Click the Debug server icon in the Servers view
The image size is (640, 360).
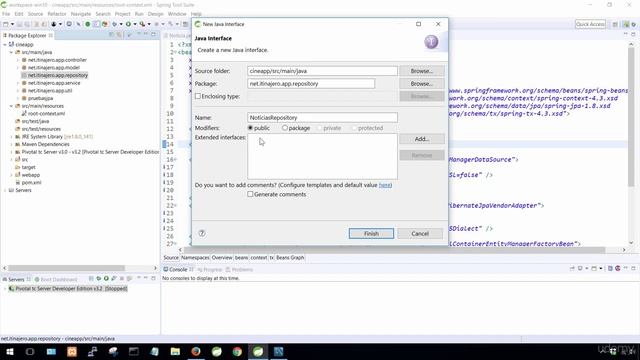click(x=98, y=279)
